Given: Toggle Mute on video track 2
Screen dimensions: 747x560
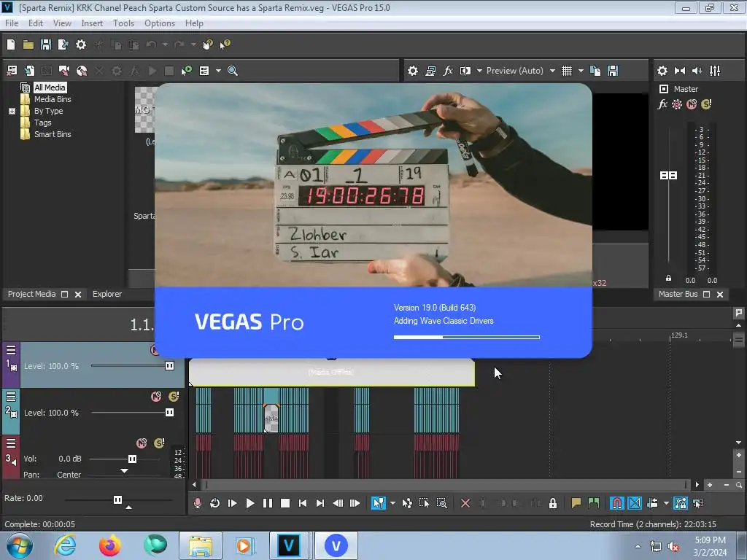Looking at the screenshot, I should 156,397.
